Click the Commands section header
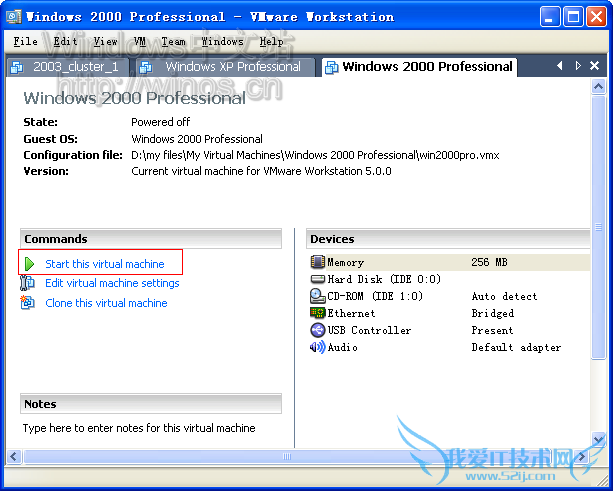This screenshot has height=491, width=613. click(x=151, y=239)
